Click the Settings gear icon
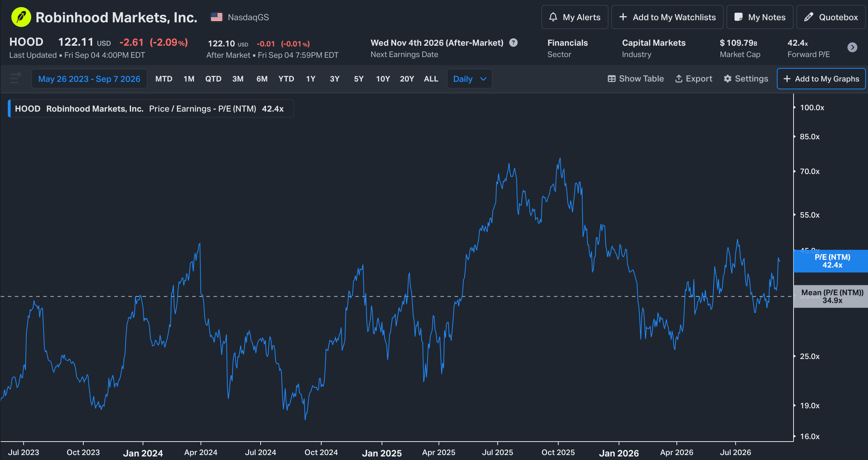 pyautogui.click(x=728, y=79)
